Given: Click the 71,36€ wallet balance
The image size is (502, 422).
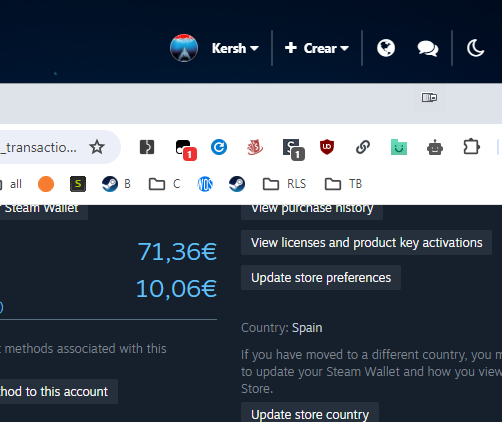Looking at the screenshot, I should [177, 252].
